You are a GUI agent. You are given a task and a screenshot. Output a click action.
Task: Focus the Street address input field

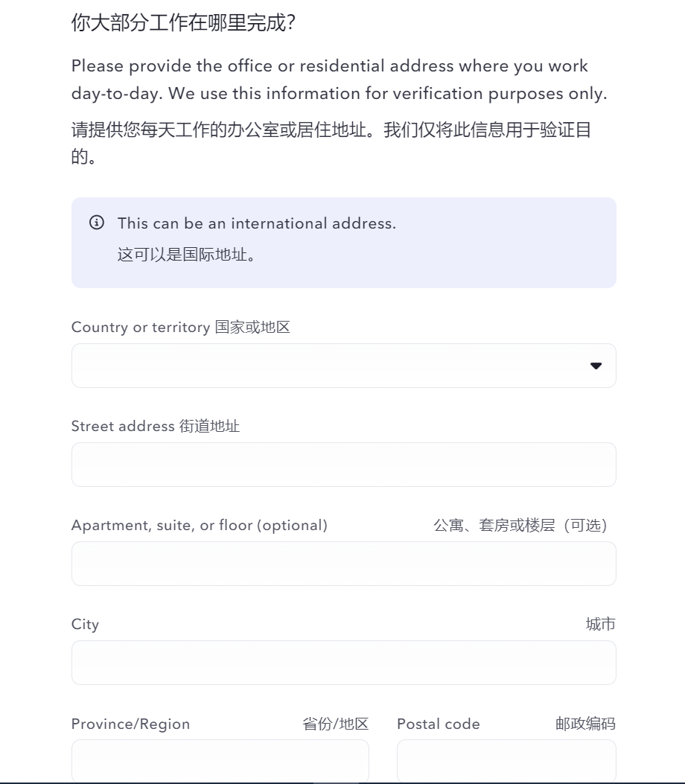[343, 465]
